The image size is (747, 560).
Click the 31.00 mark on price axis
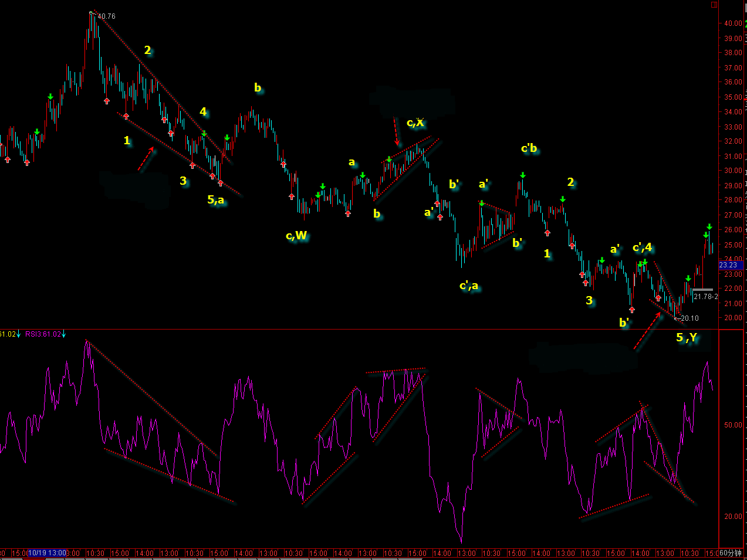click(x=733, y=156)
